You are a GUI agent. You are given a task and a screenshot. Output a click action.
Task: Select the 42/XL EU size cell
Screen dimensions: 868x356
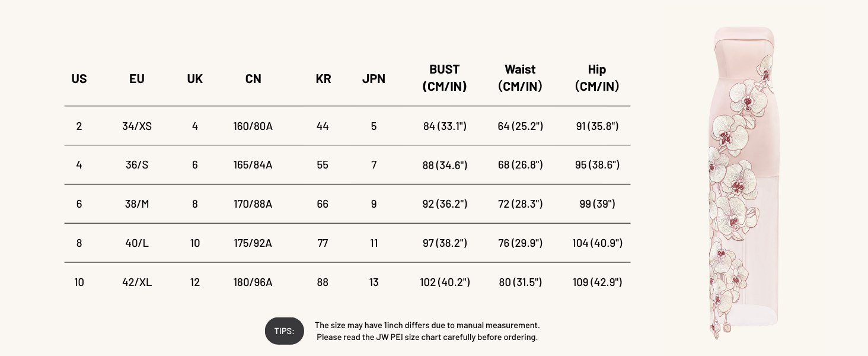[137, 282]
